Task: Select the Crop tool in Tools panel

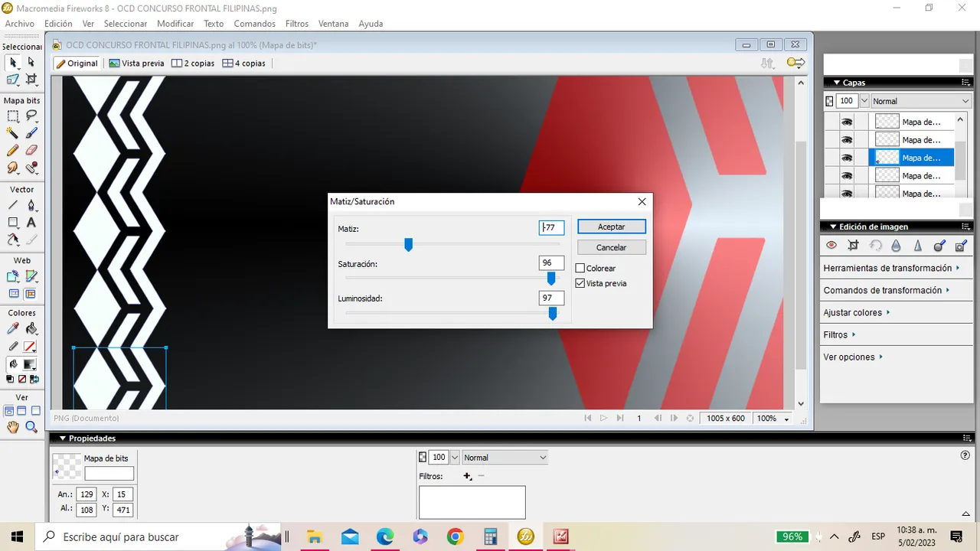Action: click(31, 79)
